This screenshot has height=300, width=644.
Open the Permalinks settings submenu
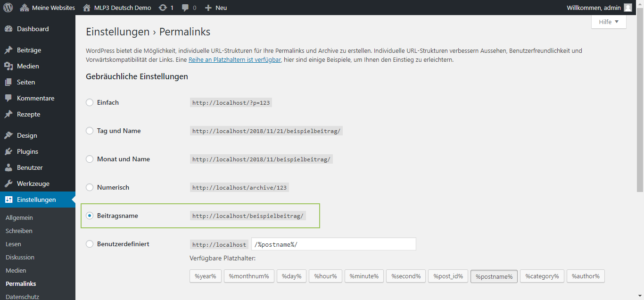(x=21, y=283)
